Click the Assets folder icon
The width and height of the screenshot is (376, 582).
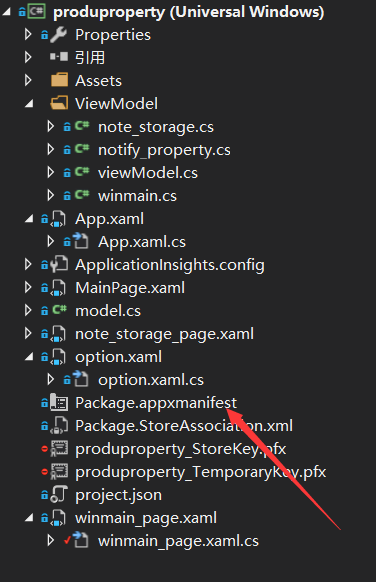point(59,80)
